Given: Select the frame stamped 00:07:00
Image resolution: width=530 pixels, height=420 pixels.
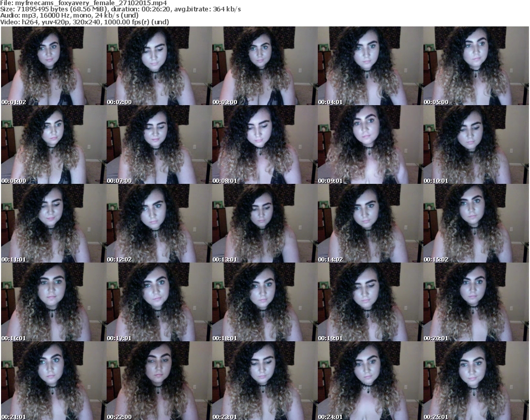Looking at the screenshot, I should [x=159, y=144].
